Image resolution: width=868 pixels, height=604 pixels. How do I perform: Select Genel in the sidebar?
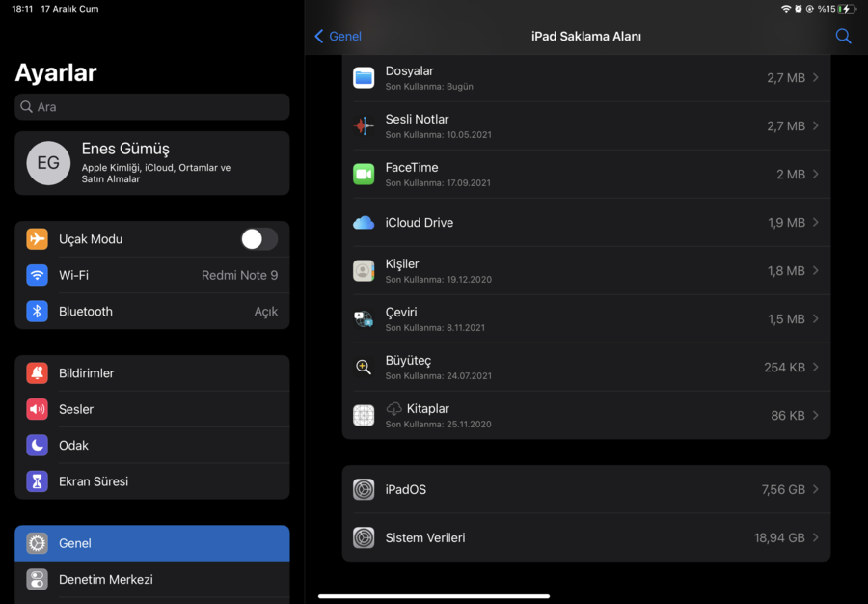[x=152, y=543]
